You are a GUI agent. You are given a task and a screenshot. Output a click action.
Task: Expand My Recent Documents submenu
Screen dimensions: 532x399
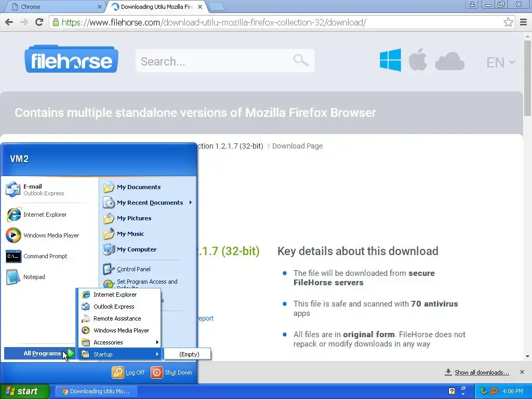148,203
